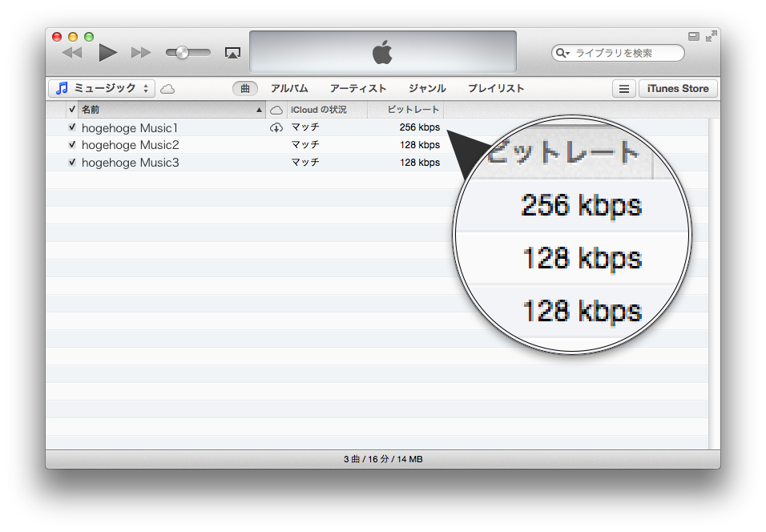Toggle the header check-all checkbox
The height and width of the screenshot is (532, 766).
coord(72,109)
